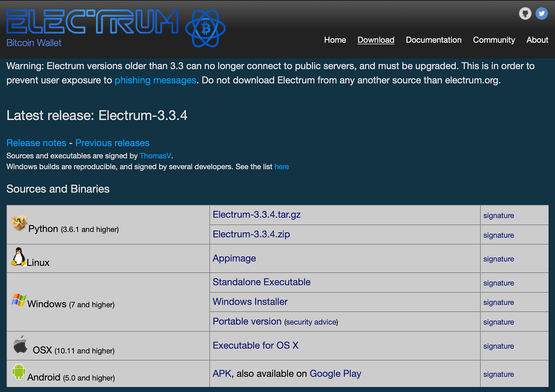View Previous releases

[113, 143]
